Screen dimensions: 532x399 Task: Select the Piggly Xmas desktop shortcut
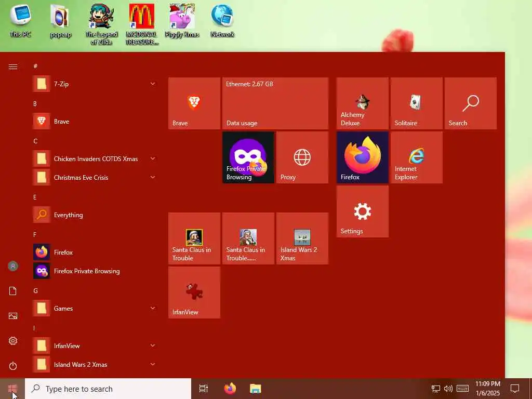(x=182, y=21)
